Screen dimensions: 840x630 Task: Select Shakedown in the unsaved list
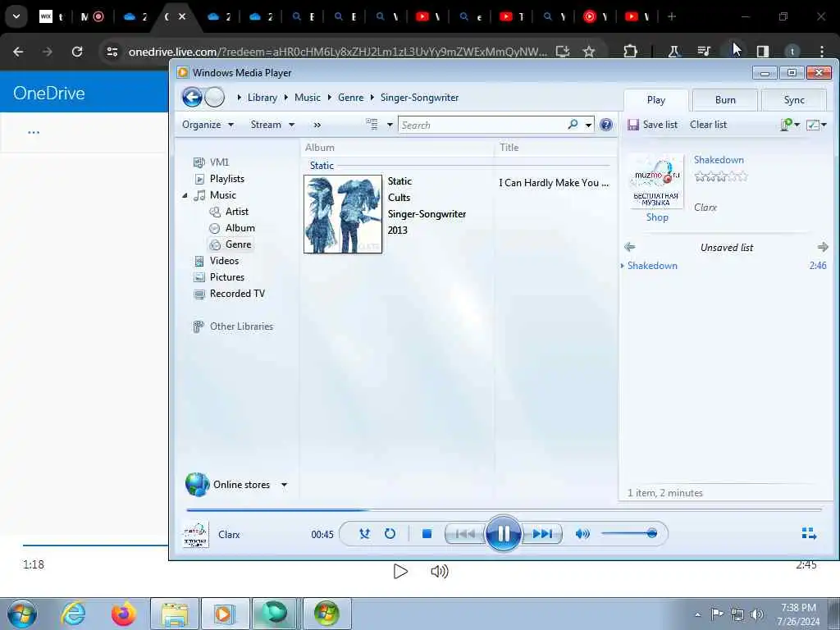tap(652, 266)
